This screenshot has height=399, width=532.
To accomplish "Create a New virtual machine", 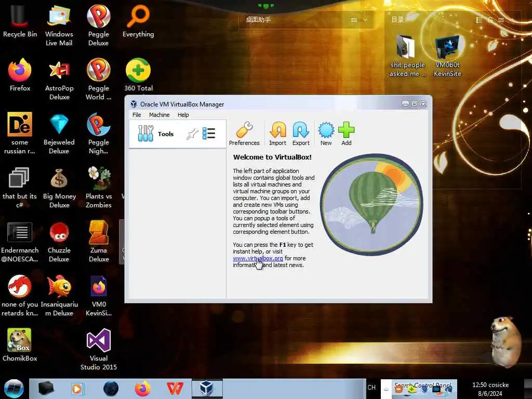I will pyautogui.click(x=326, y=134).
